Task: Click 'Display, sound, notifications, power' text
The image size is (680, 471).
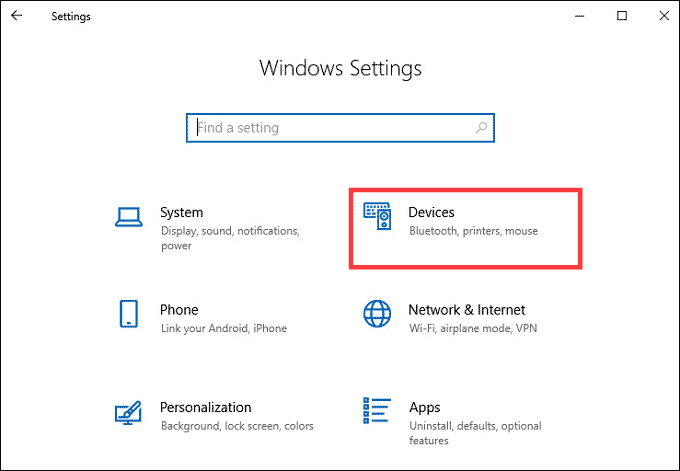Action: pyautogui.click(x=230, y=238)
